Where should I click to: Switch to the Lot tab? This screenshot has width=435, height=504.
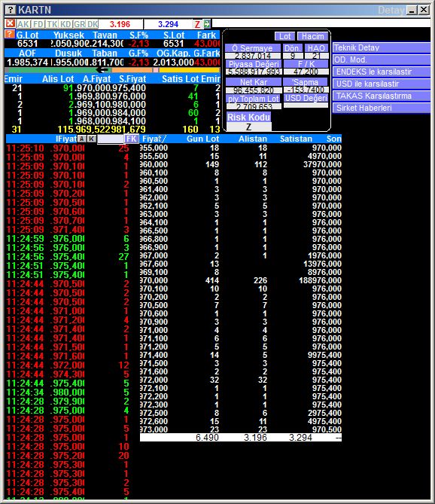tap(284, 36)
